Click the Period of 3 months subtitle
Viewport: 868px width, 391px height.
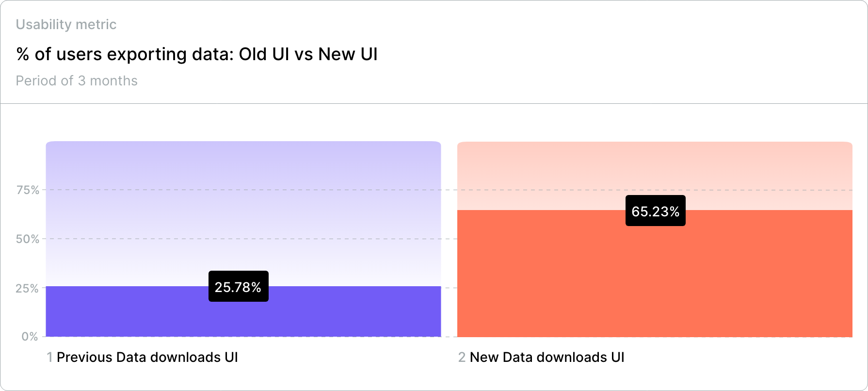tap(77, 81)
